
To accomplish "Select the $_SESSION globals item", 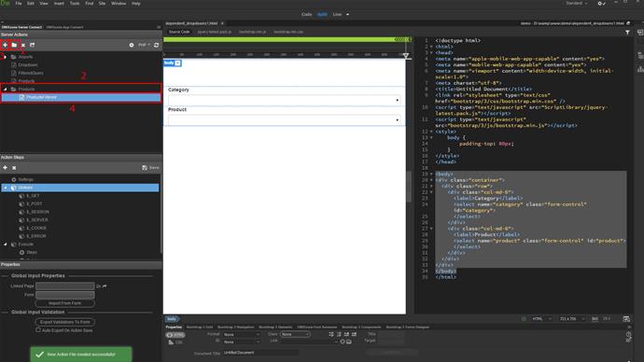I will click(37, 212).
